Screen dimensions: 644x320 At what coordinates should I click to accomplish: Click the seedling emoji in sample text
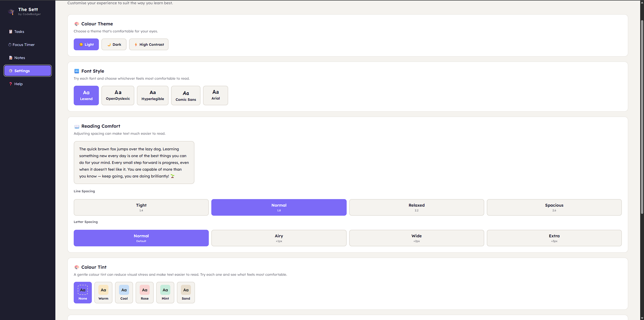[x=173, y=176]
